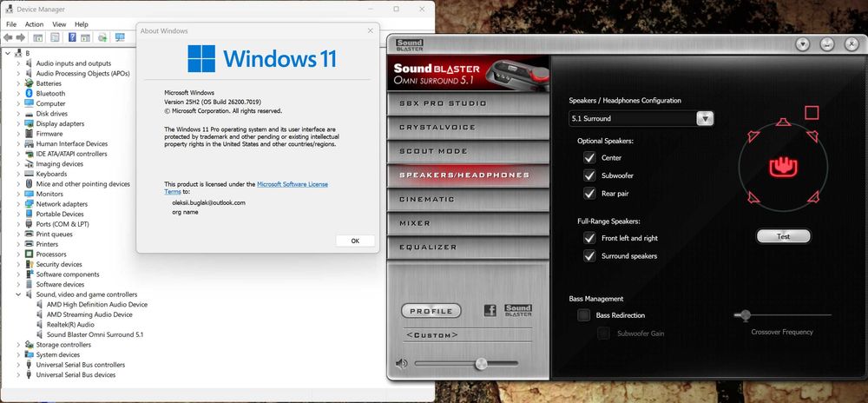Click the Update driver toolbar icon with green arrow
This screenshot has width=868, height=403.
point(102,37)
